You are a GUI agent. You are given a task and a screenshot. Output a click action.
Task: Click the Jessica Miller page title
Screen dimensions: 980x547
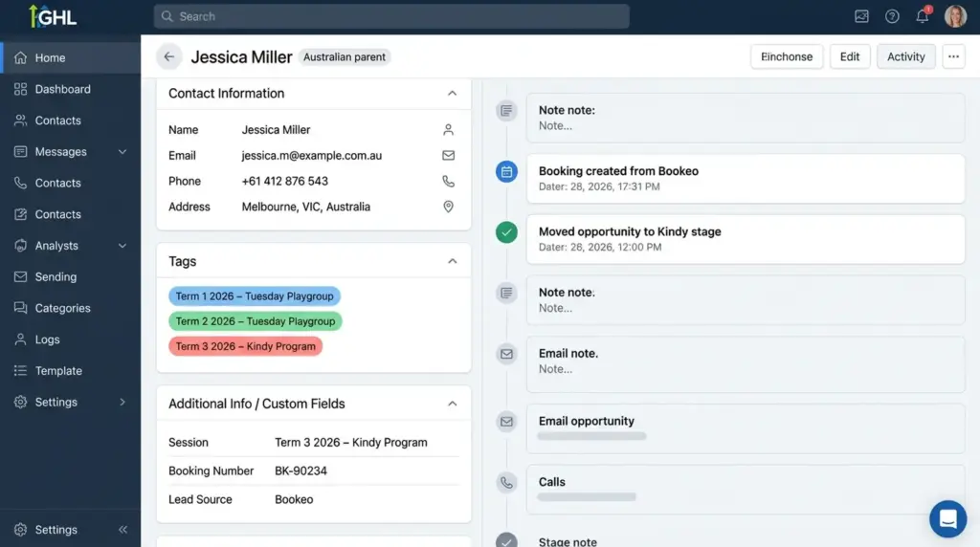241,56
